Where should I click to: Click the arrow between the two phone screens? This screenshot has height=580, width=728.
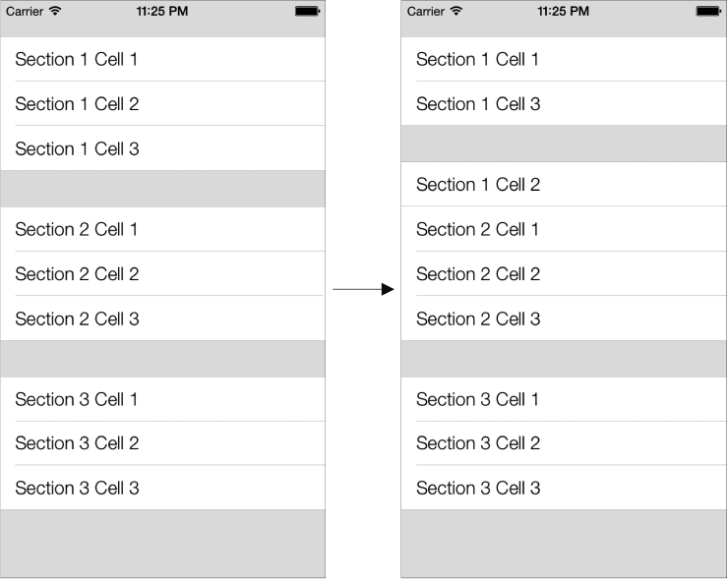click(x=363, y=290)
